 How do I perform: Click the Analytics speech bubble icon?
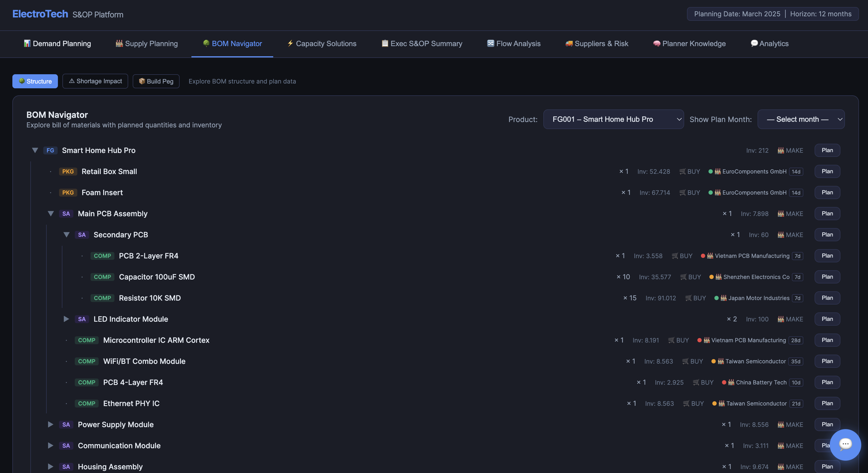754,43
